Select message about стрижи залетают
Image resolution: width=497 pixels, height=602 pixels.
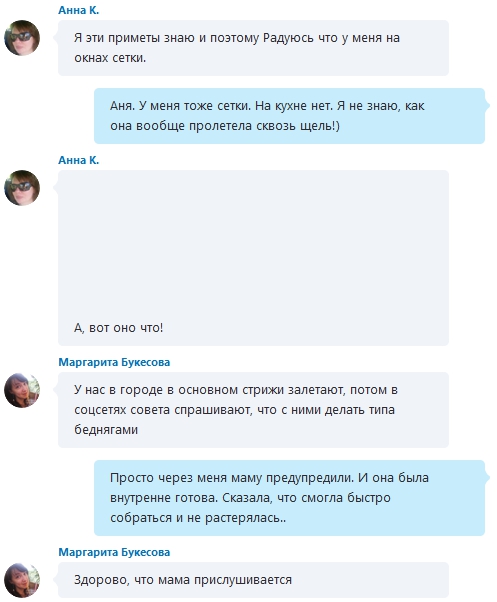tap(253, 410)
